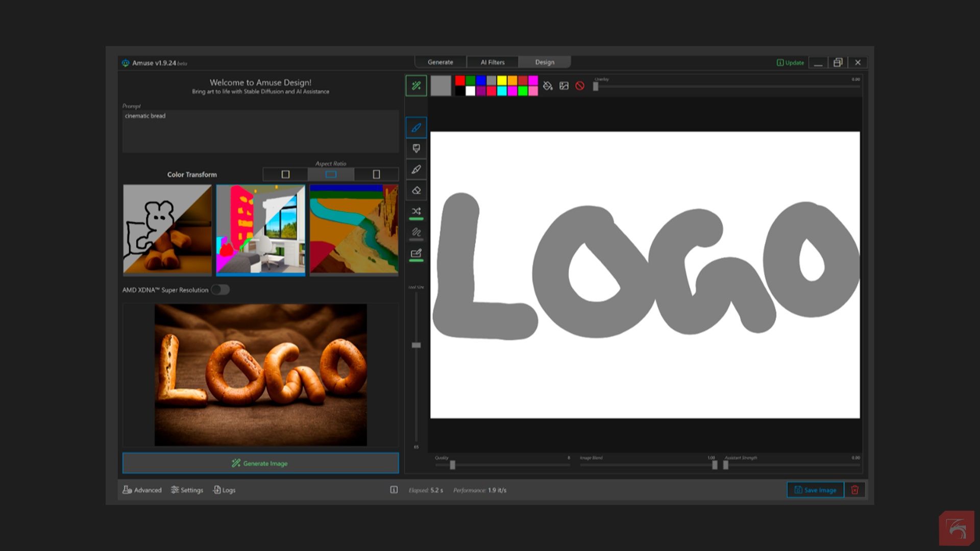Click the load image icon

[x=564, y=86]
